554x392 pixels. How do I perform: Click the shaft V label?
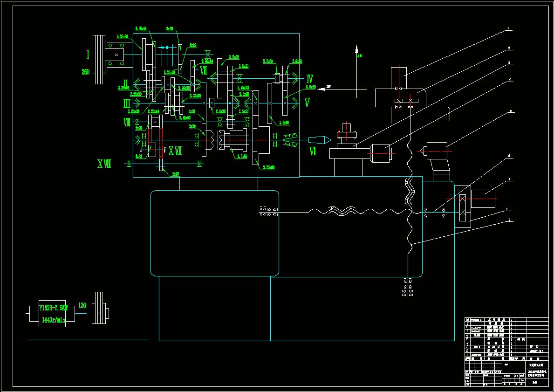(x=307, y=103)
